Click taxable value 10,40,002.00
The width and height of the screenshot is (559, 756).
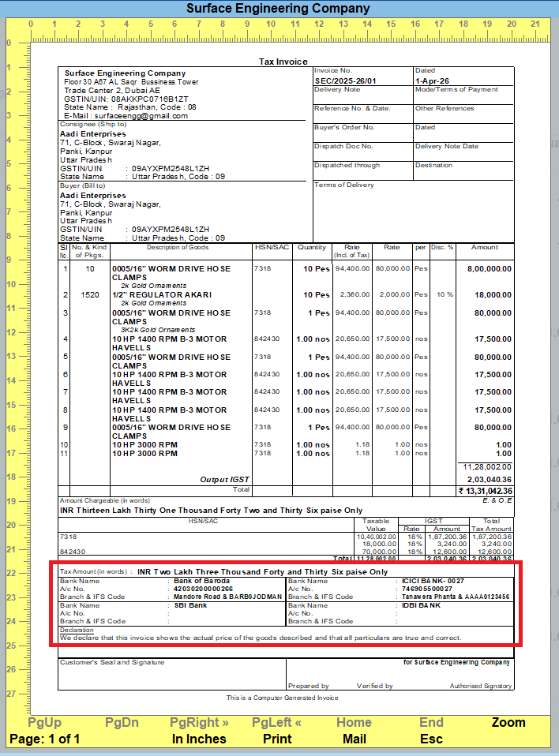click(x=376, y=536)
